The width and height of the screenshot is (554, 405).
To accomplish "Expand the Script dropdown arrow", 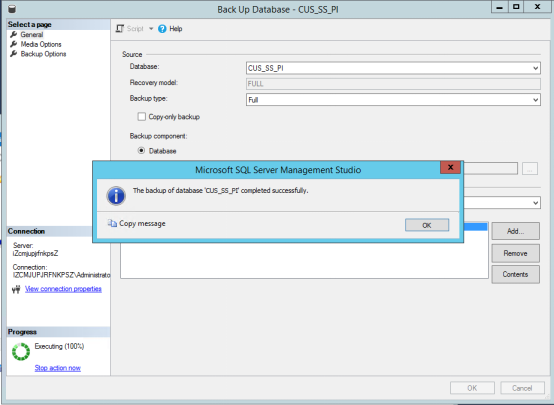I will point(151,29).
